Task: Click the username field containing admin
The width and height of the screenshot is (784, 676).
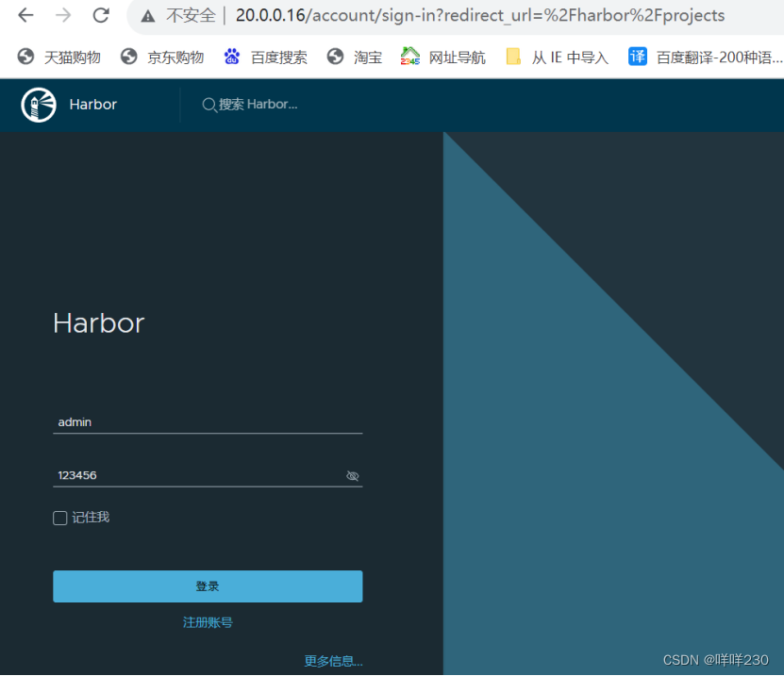Action: coord(208,422)
